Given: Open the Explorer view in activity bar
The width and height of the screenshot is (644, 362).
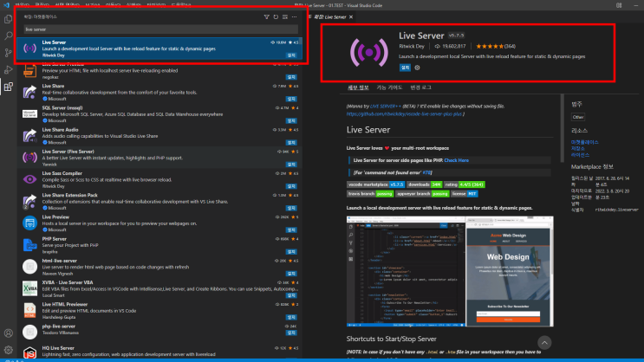Looking at the screenshot, I should pos(8,19).
